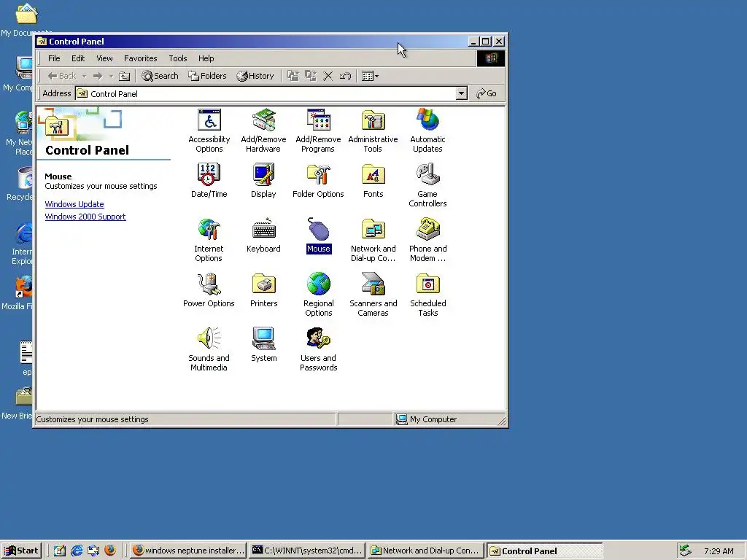Click the Start button
The width and height of the screenshot is (747, 560).
coord(21,551)
